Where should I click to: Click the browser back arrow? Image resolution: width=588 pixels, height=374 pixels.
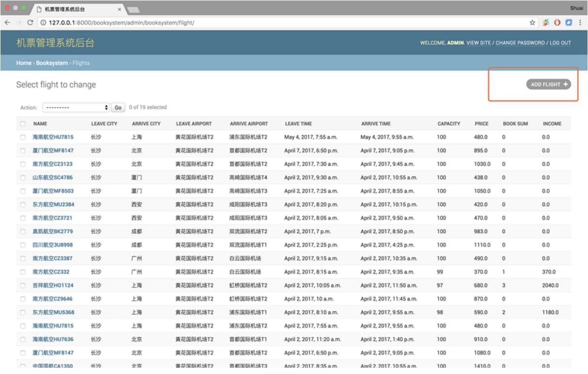(7, 23)
